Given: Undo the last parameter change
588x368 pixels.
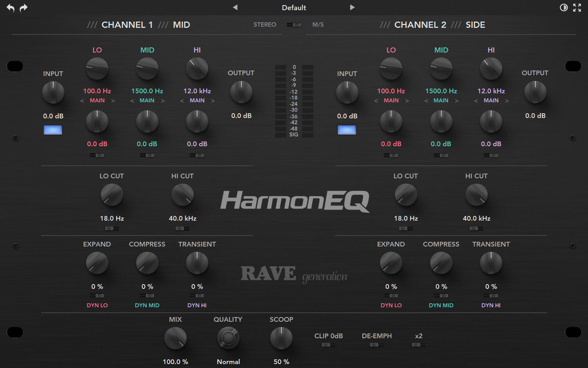Looking at the screenshot, I should 10,7.
